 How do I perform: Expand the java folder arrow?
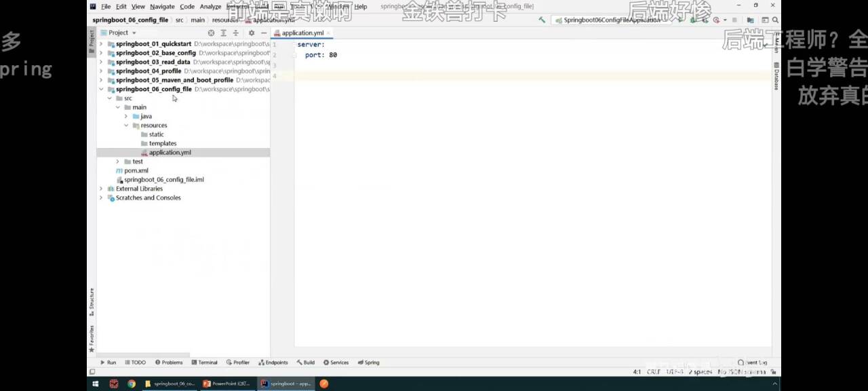point(126,116)
